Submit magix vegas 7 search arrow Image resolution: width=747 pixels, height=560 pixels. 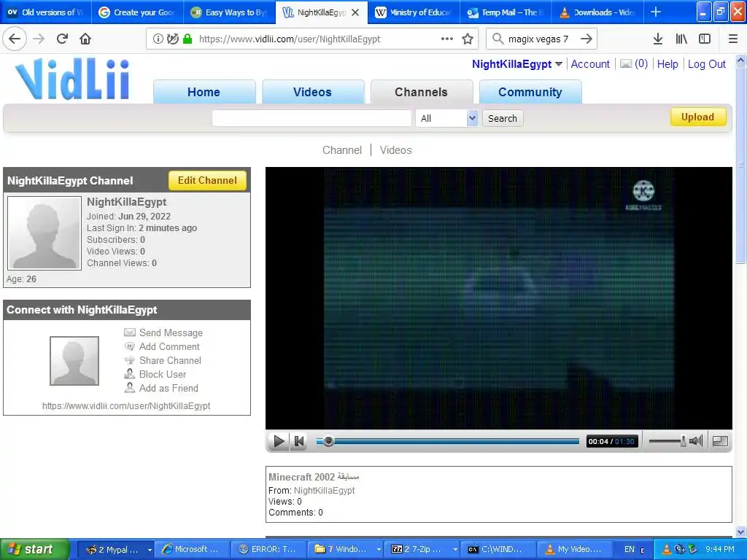pos(587,39)
